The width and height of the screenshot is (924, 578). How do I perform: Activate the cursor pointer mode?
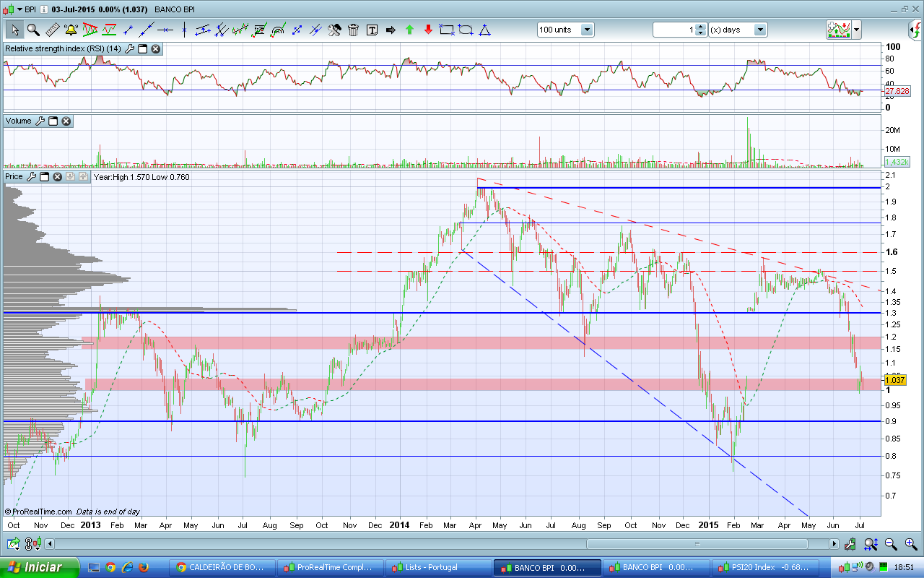pos(14,30)
